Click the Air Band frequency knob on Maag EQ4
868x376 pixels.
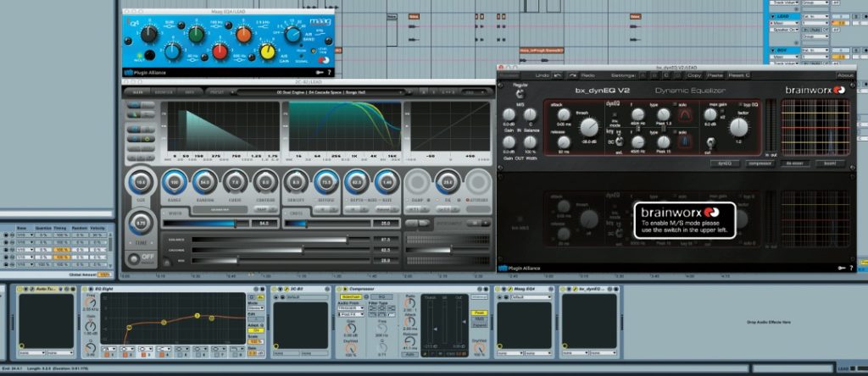click(292, 35)
